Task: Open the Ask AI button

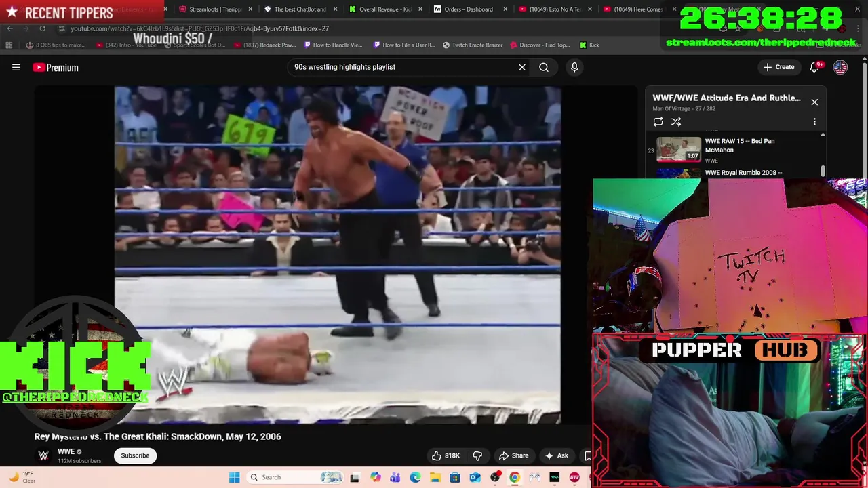Action: click(557, 455)
